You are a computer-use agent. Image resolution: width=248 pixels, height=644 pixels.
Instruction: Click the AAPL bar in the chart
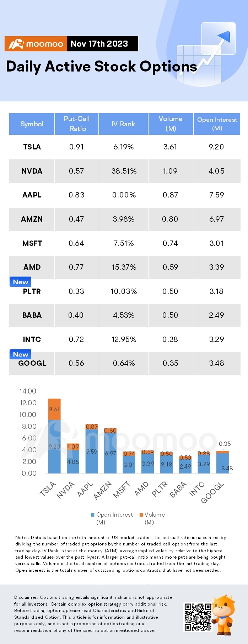pyautogui.click(x=92, y=450)
